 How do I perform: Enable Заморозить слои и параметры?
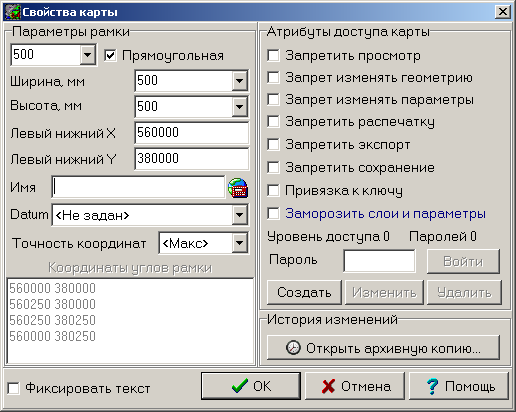coord(273,213)
